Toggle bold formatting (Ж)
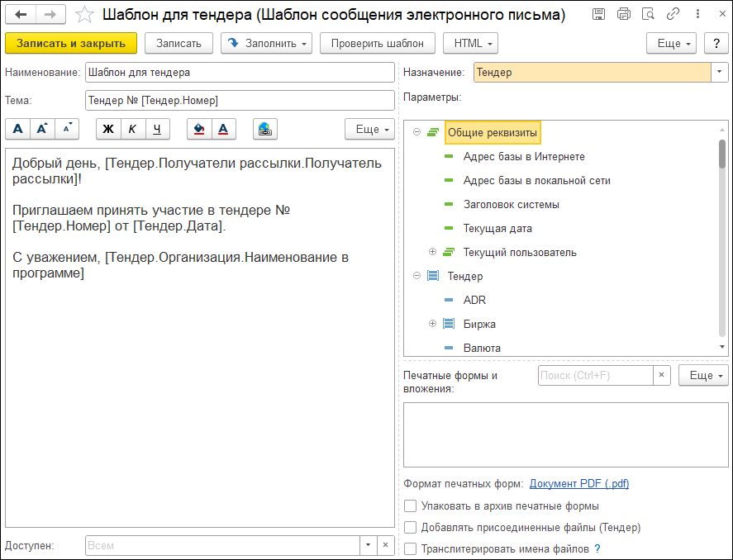 [x=108, y=129]
